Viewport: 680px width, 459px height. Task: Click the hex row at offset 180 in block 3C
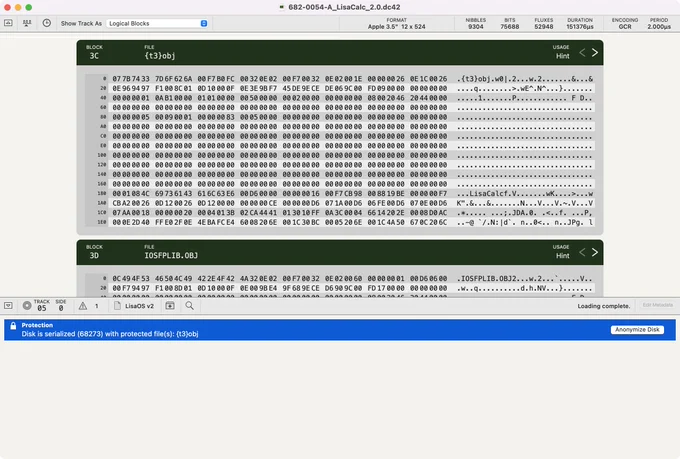tap(340, 193)
